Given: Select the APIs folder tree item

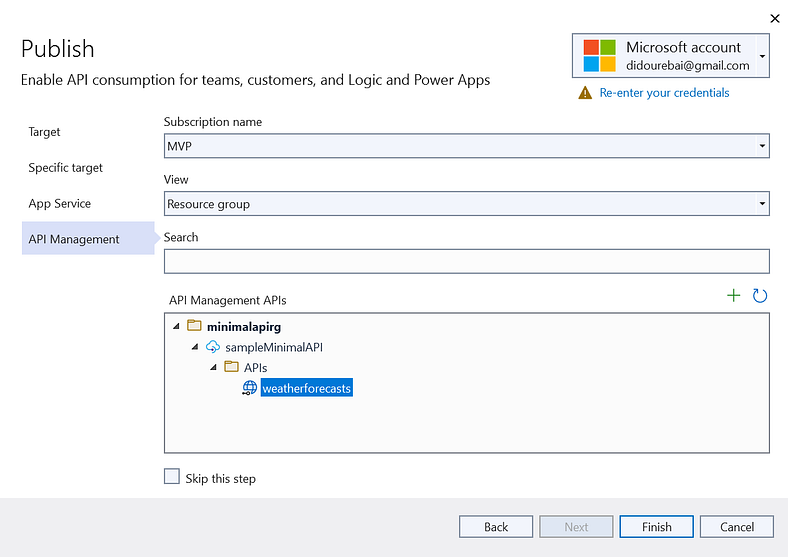Looking at the screenshot, I should 255,368.
